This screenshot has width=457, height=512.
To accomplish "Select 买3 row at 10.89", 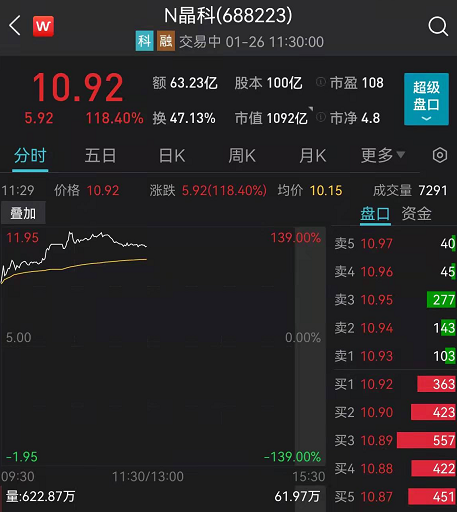I will click(x=395, y=441).
